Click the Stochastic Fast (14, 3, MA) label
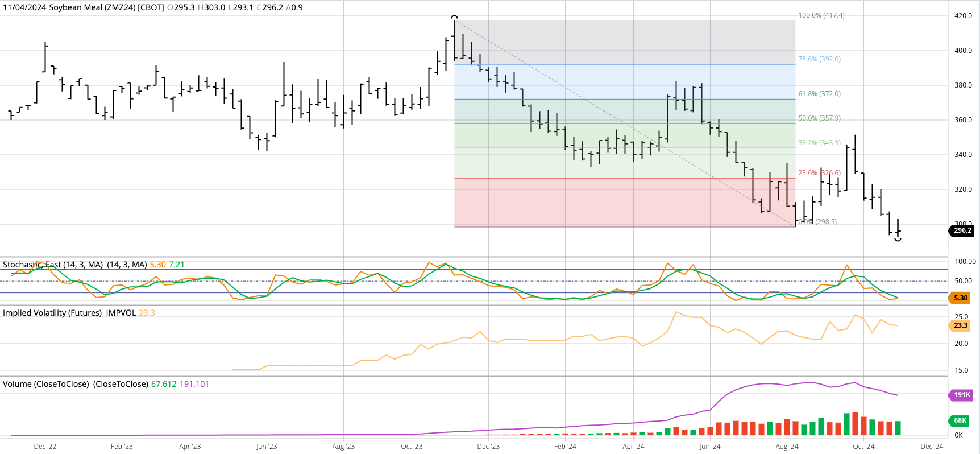The width and height of the screenshot is (980, 454). (52, 265)
